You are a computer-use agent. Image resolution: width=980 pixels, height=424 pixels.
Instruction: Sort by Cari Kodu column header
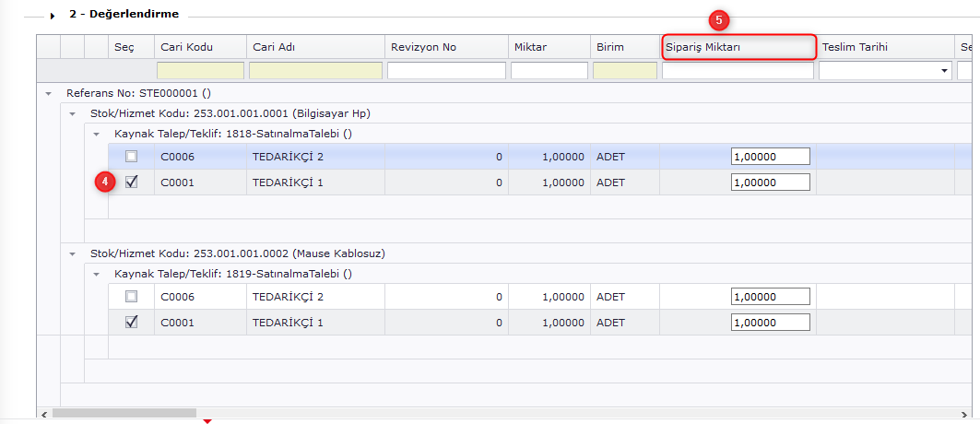tap(199, 47)
